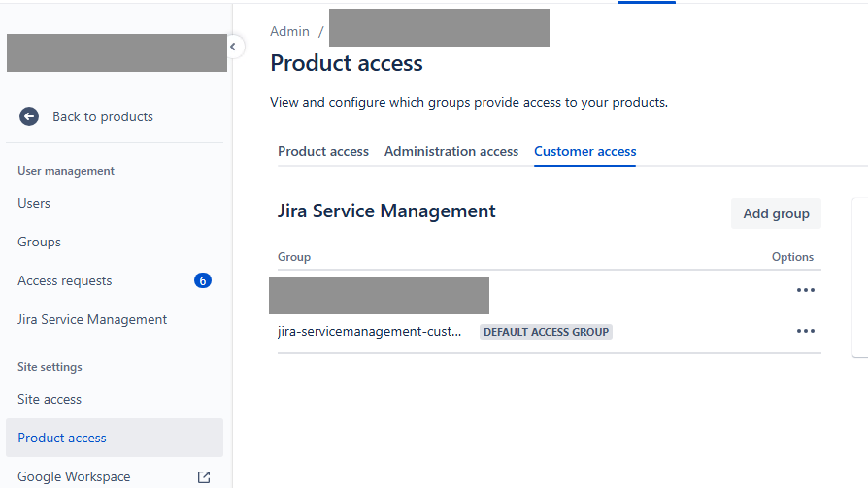Viewport: 868px width, 488px height.
Task: Click the Product access page heading
Action: 347,63
